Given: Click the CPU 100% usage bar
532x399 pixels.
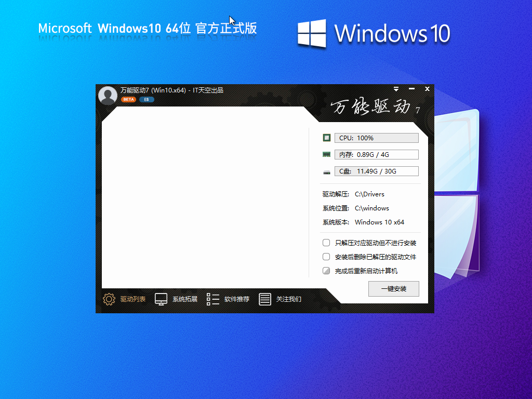Looking at the screenshot, I should pos(377,137).
